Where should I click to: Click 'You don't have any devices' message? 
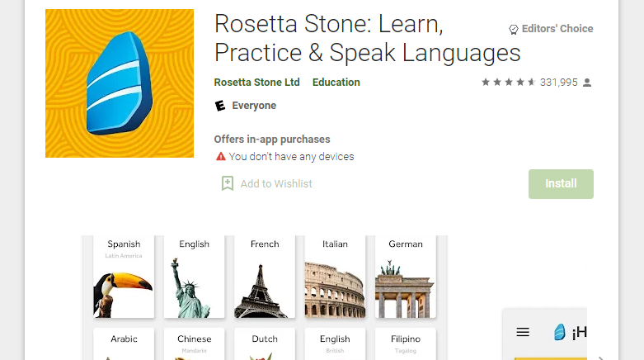point(291,157)
